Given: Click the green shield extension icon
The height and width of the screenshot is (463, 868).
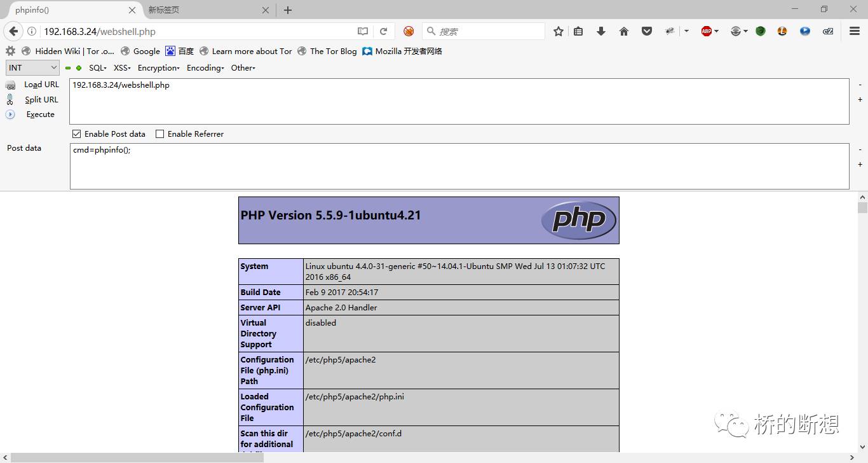Looking at the screenshot, I should 761,31.
